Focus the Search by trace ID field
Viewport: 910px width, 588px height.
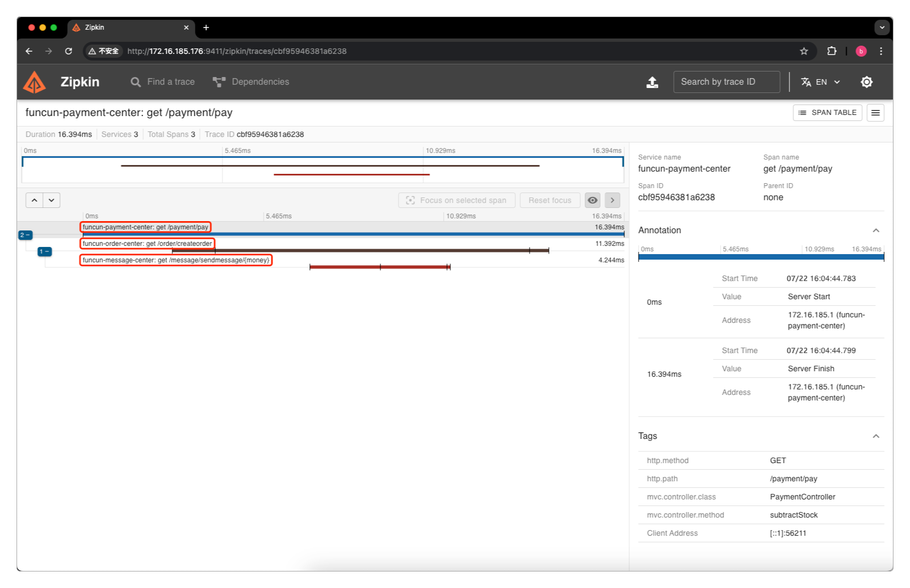tap(727, 82)
